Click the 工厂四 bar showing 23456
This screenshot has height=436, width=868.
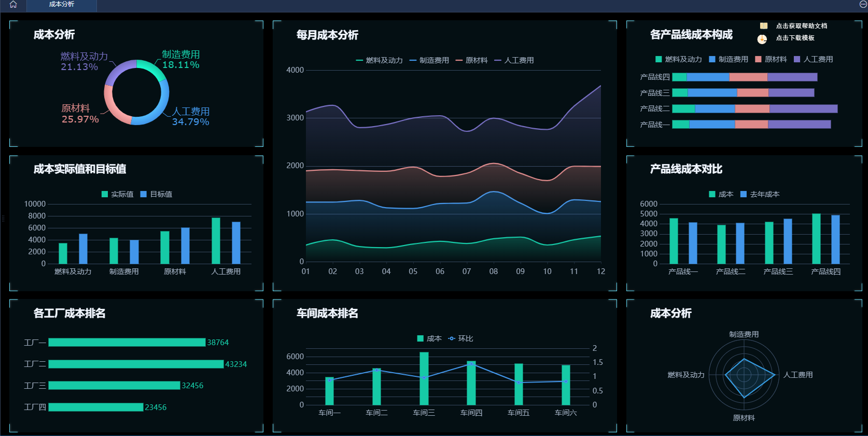[x=95, y=407]
